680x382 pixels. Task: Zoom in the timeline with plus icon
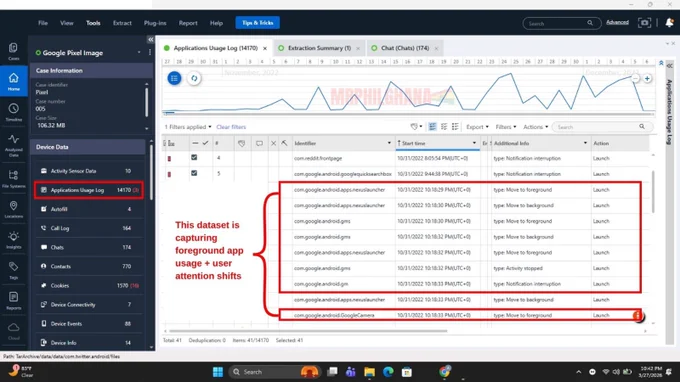(647, 78)
